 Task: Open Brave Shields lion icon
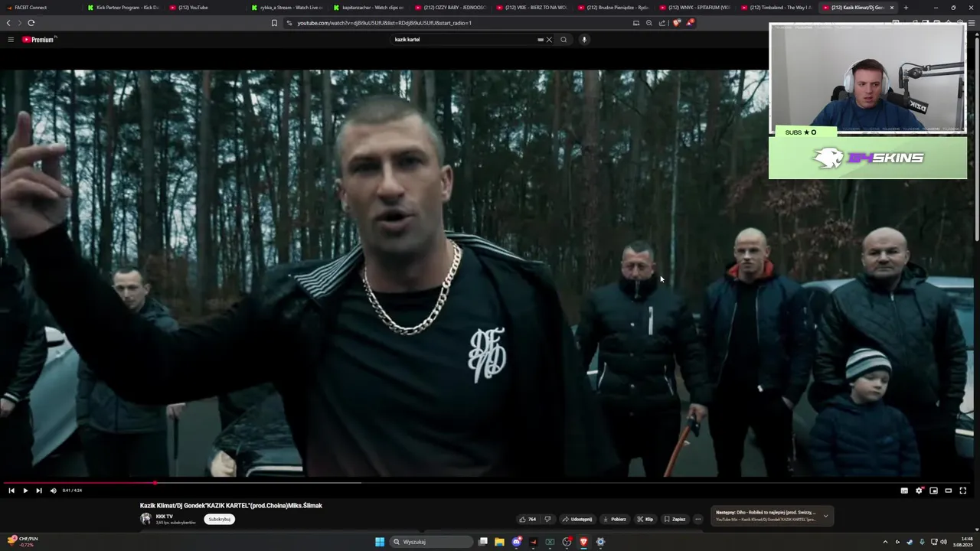coord(676,23)
